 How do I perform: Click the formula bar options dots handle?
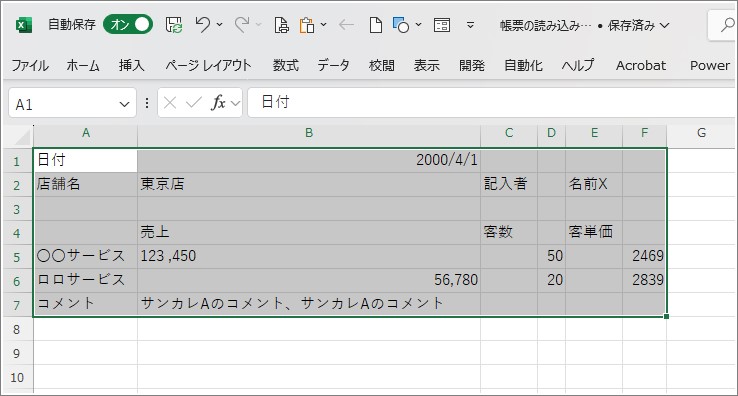147,103
